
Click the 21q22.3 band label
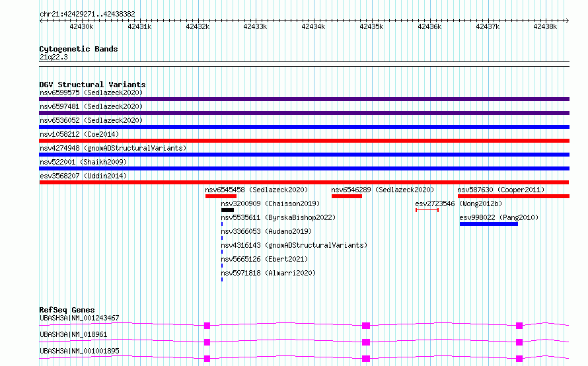[54, 57]
